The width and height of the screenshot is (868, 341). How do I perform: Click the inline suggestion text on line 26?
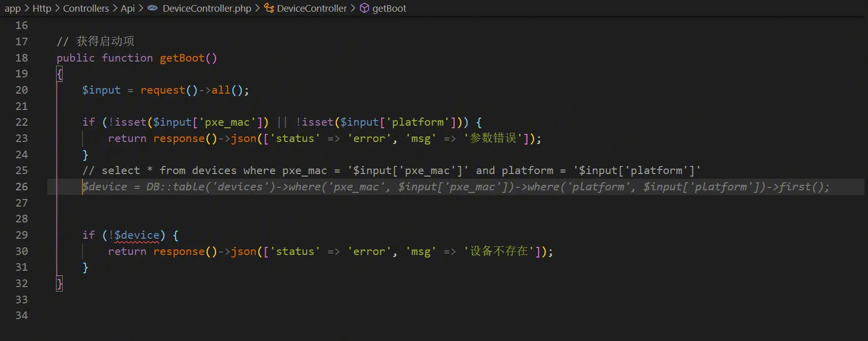coord(455,187)
